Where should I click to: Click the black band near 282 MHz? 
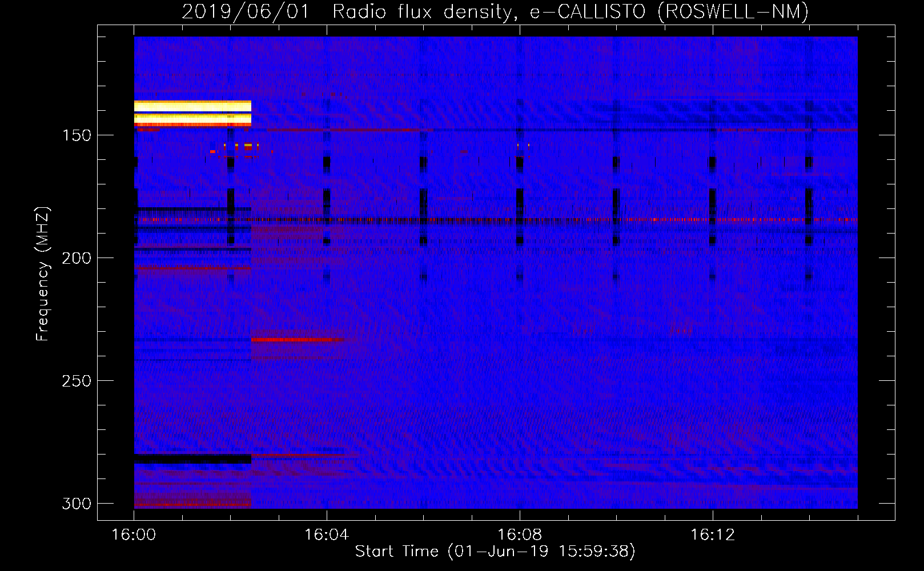pyautogui.click(x=192, y=459)
